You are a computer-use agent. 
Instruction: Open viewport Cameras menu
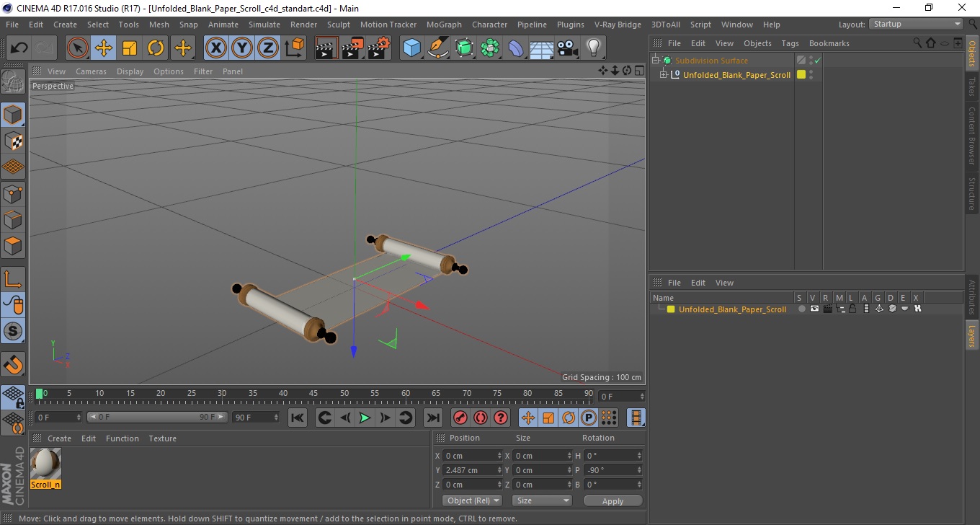point(91,71)
